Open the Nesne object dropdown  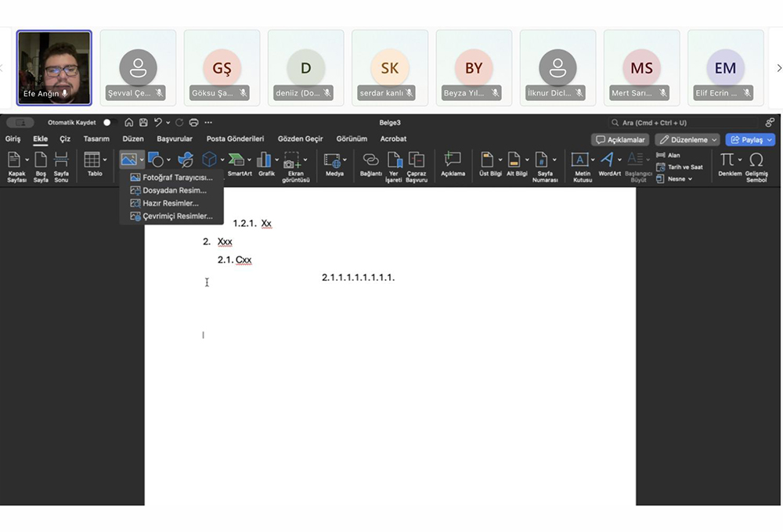(x=675, y=178)
